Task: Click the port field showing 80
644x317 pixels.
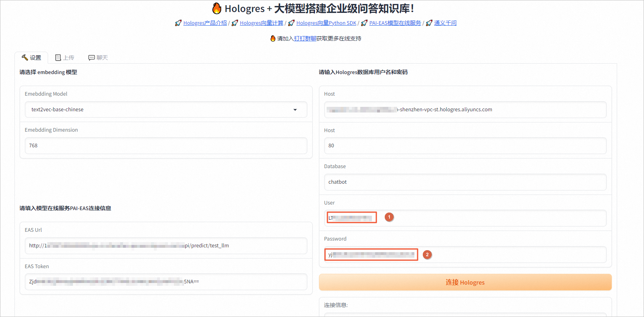Action: (465, 146)
